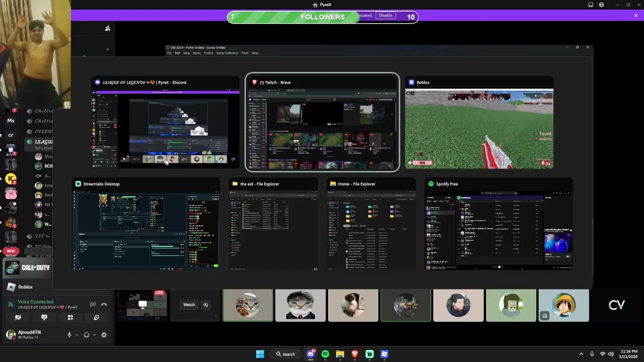This screenshot has height=362, width=644.
Task: Open Discord user settings gear
Action: [x=104, y=335]
